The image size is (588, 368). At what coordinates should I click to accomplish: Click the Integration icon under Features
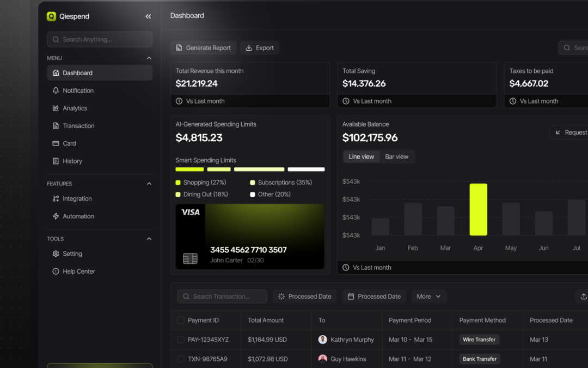tap(56, 199)
